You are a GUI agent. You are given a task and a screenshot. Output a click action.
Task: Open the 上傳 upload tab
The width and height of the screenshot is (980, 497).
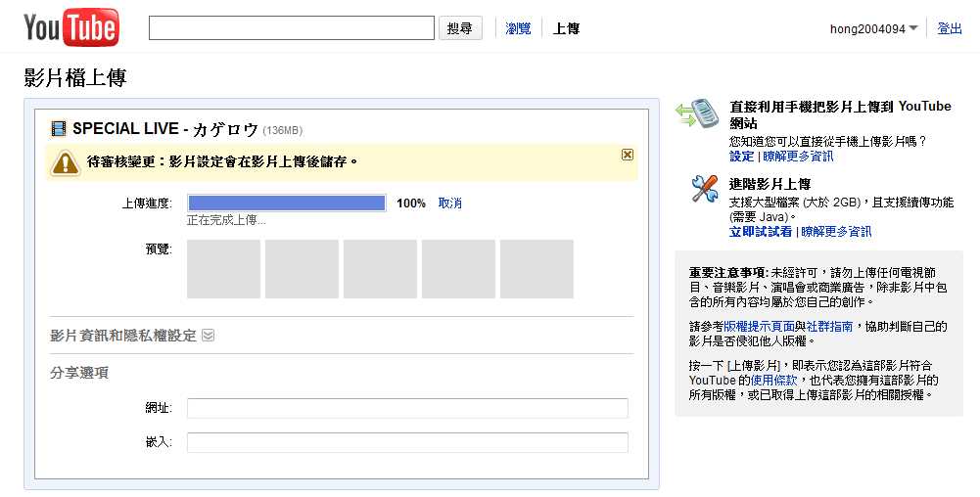(x=566, y=28)
